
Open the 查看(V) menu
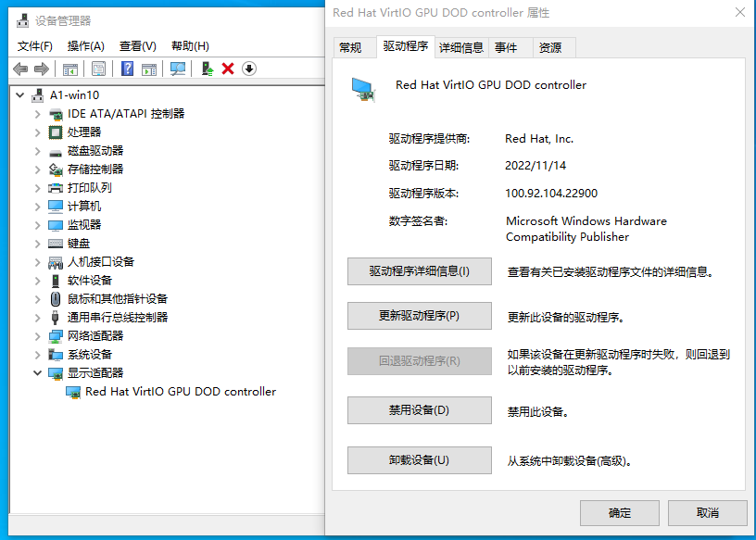[x=137, y=45]
